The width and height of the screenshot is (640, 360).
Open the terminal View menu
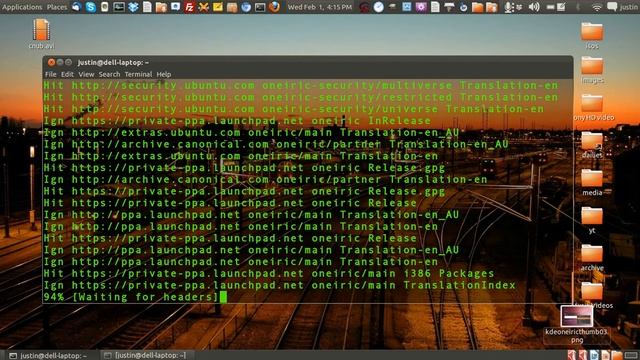[86, 74]
